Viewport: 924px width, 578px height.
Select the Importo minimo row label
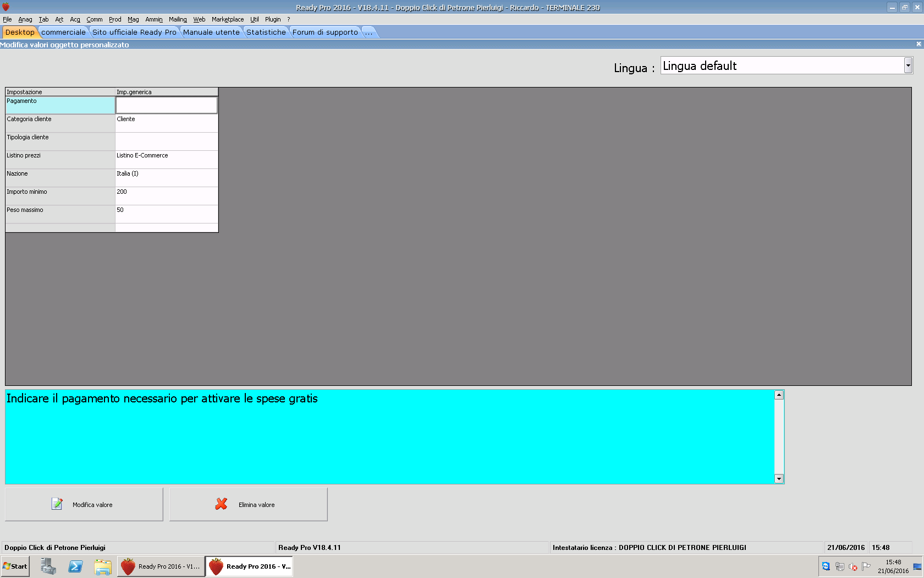click(x=60, y=196)
